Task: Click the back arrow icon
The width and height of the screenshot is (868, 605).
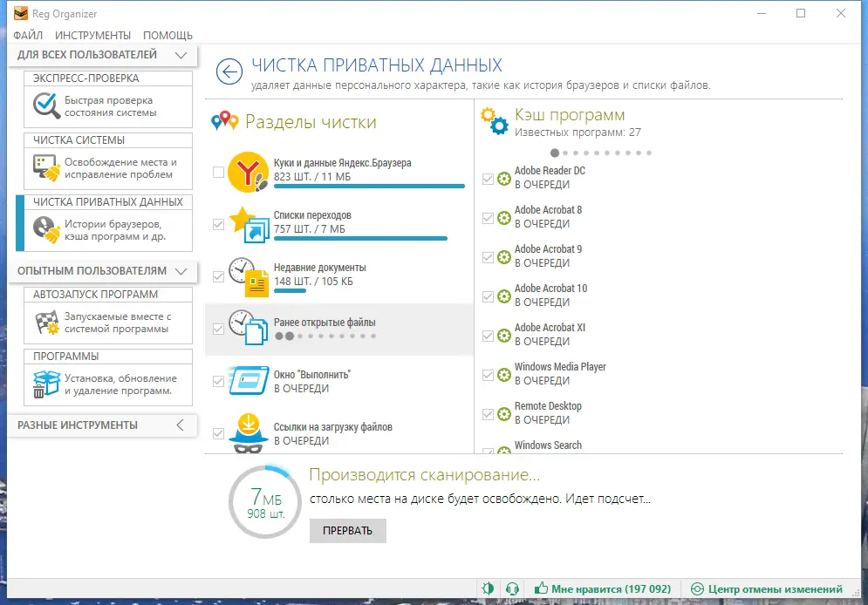Action: point(229,71)
